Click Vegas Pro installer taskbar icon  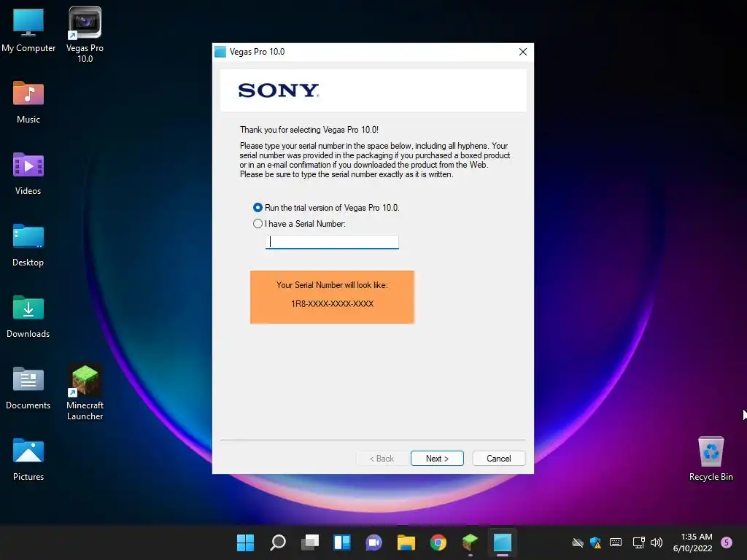pos(502,542)
